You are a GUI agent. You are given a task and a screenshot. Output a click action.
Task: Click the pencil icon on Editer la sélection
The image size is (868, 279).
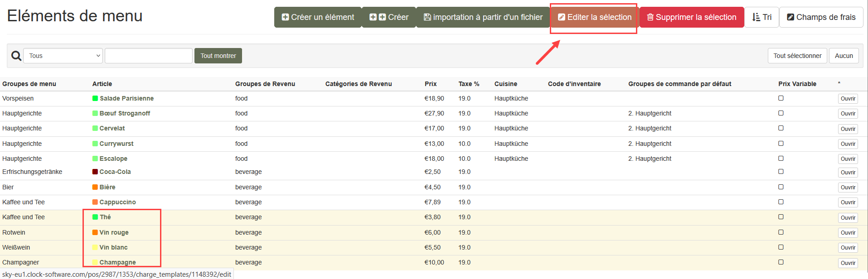(561, 17)
